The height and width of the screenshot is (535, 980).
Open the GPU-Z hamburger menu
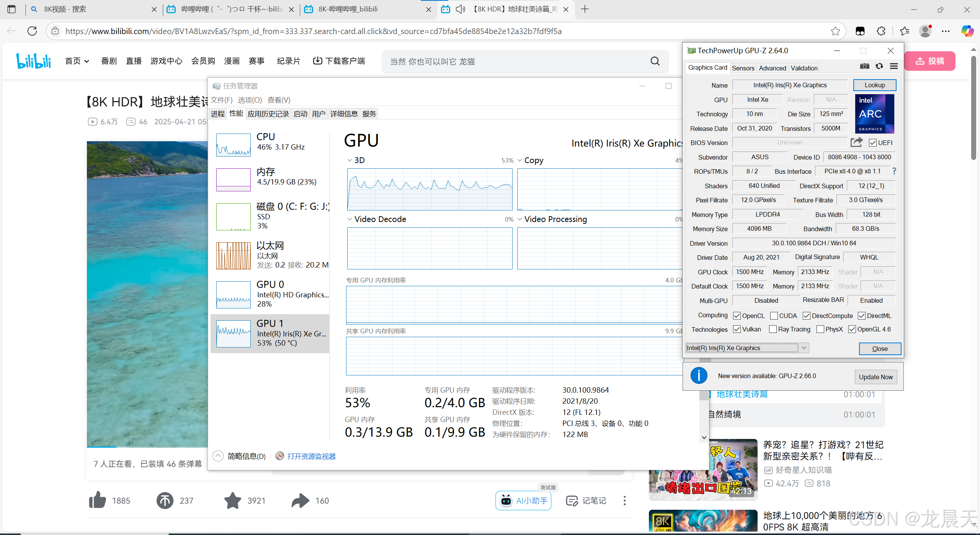(x=894, y=66)
